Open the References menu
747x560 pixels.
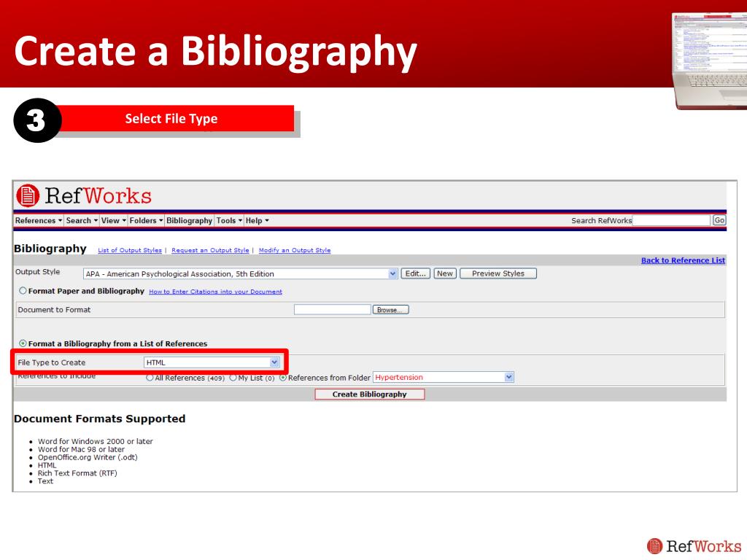pos(39,220)
